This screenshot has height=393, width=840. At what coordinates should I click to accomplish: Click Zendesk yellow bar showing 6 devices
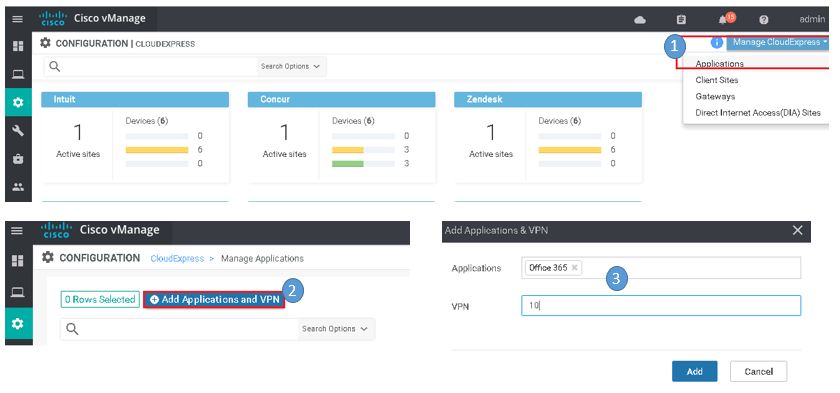(570, 150)
